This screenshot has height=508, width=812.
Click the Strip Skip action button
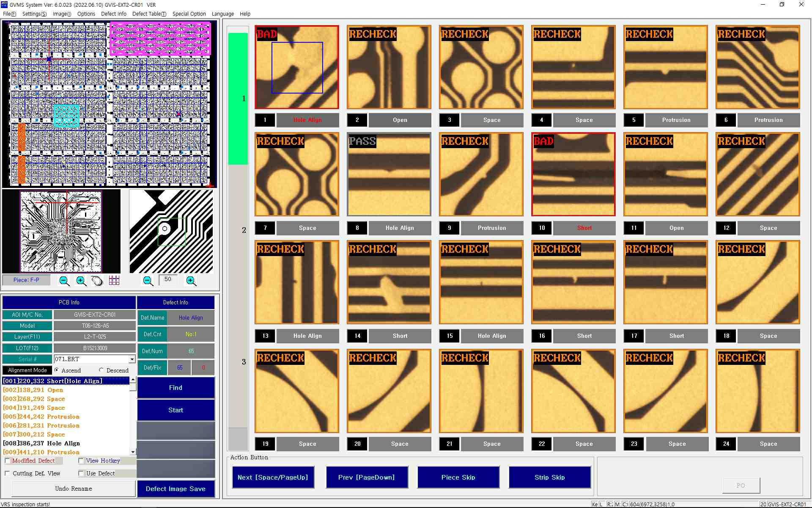(x=549, y=477)
